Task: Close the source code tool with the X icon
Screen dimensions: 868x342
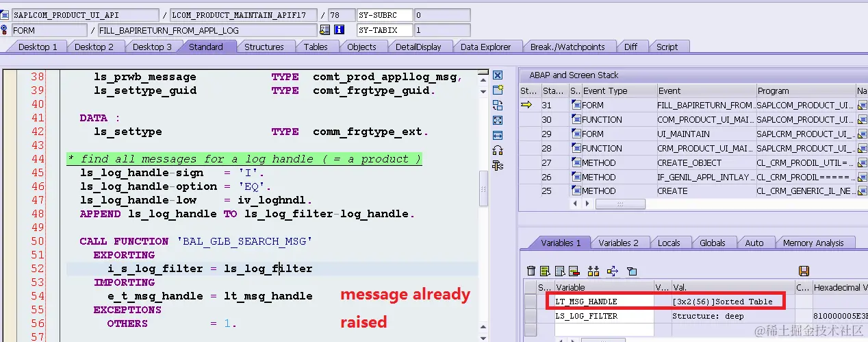Action: pos(498,75)
